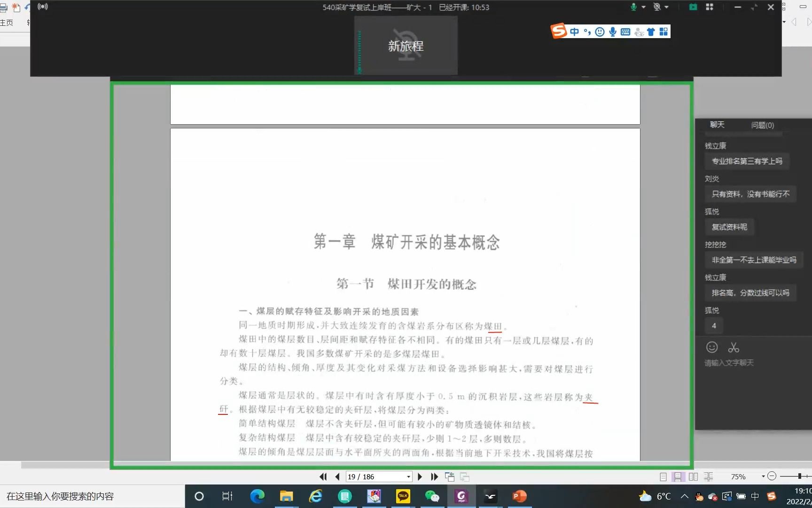Select continuous facing view mode
Viewport: 812px width, 508px height.
coord(708,476)
